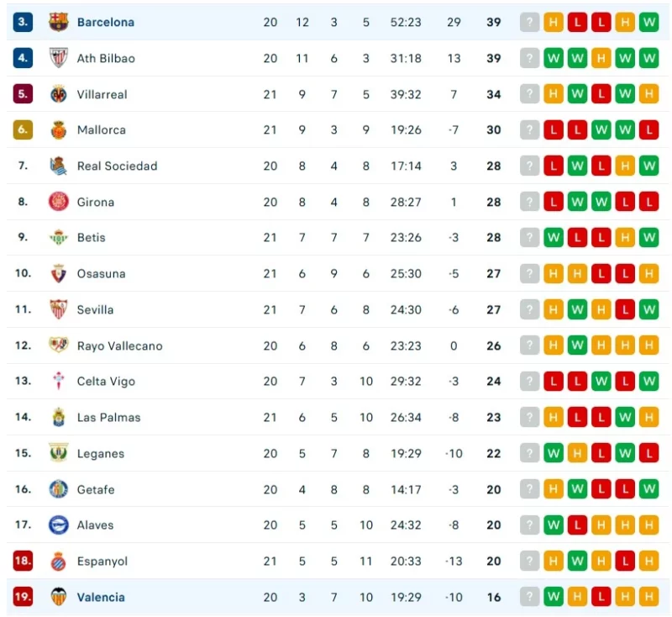672x617 pixels.
Task: Click the Las Palmas crest icon
Action: (x=58, y=417)
